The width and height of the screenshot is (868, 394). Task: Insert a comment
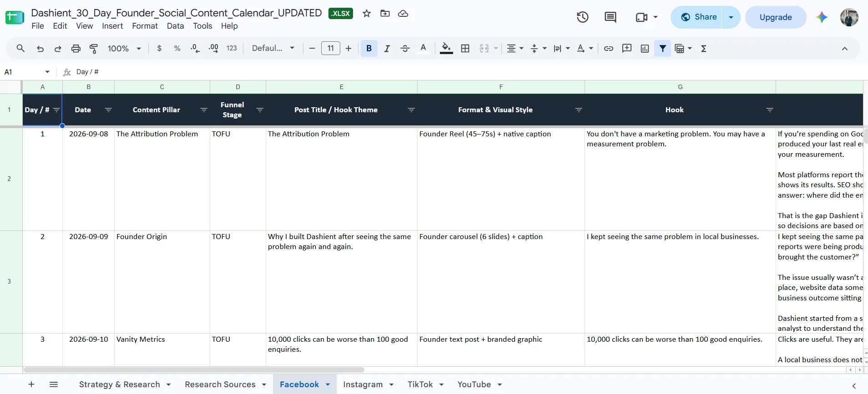click(x=626, y=48)
